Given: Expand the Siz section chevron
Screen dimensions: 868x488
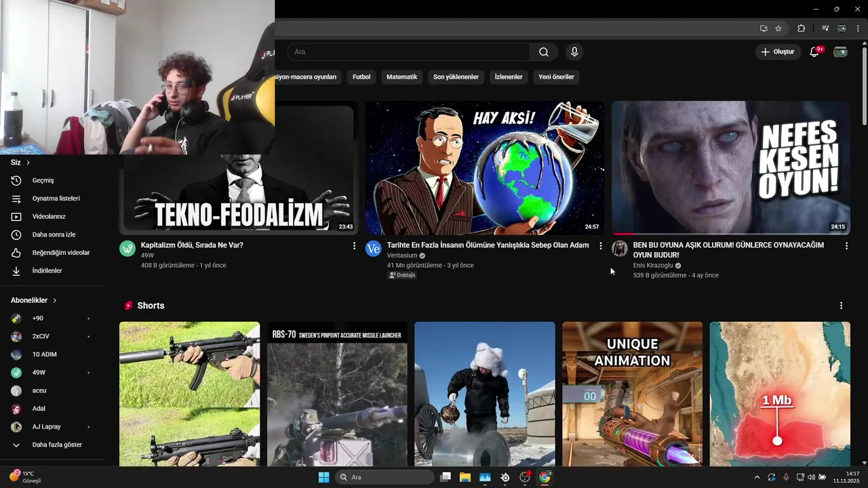Looking at the screenshot, I should click(x=28, y=163).
